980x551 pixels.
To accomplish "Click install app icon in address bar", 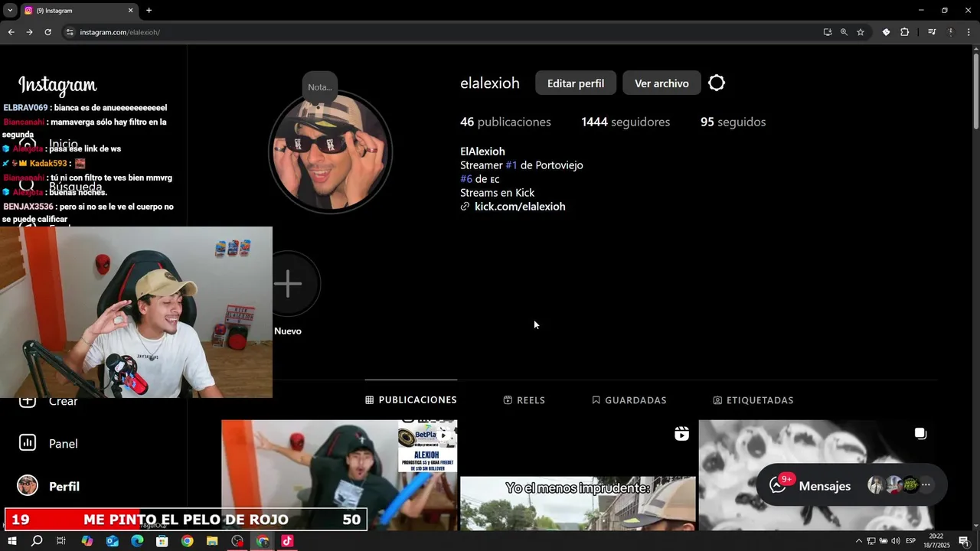I will click(827, 32).
